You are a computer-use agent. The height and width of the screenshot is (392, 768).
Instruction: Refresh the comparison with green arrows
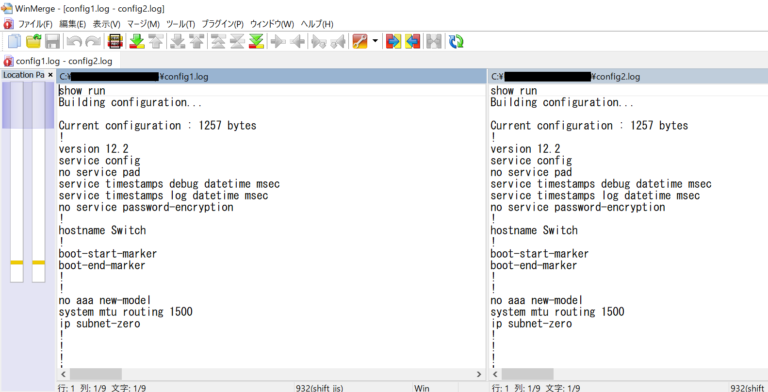click(456, 42)
